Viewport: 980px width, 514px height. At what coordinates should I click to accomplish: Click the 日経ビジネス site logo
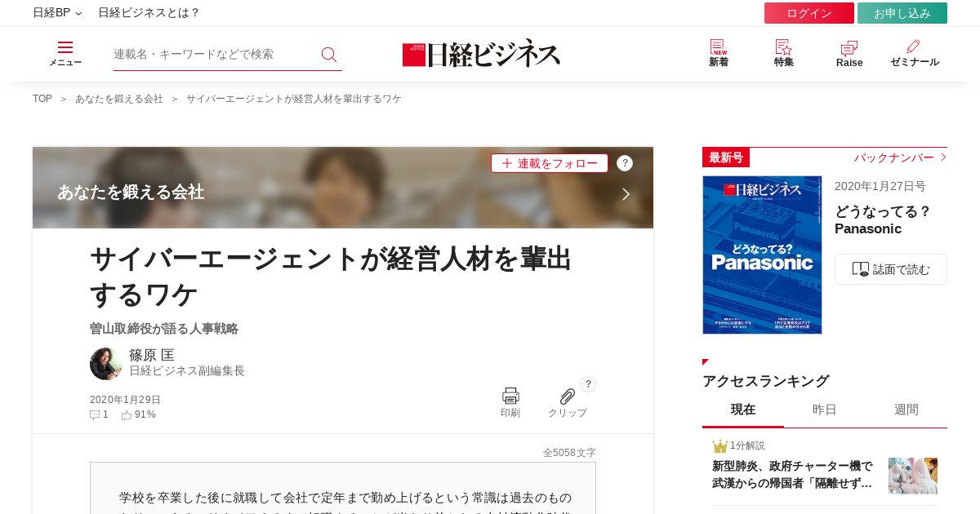[481, 54]
